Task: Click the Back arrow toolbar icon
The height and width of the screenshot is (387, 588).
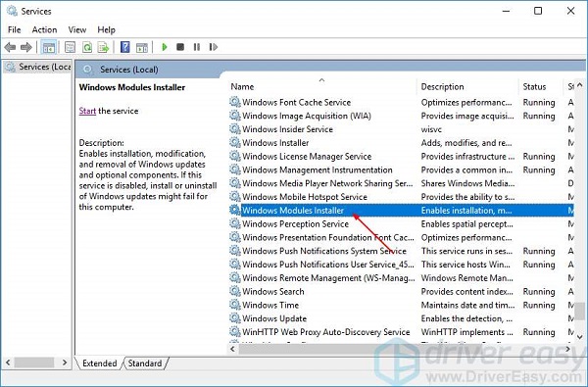Action: coord(10,47)
